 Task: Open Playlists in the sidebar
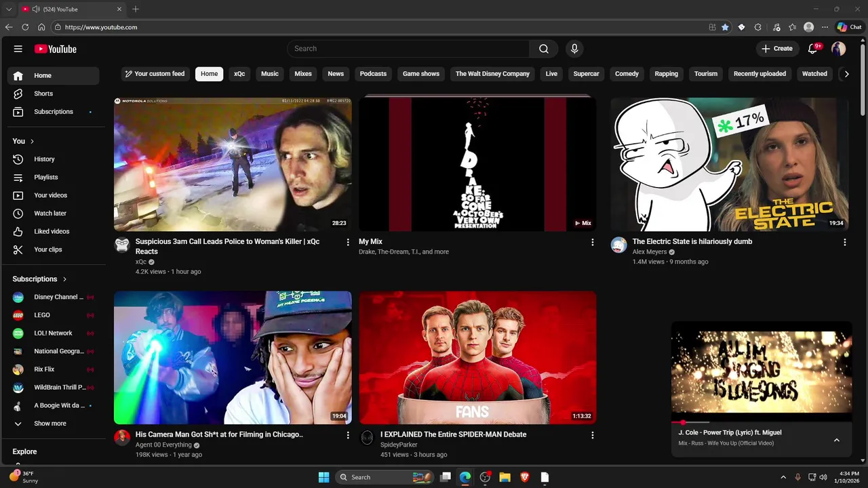(x=54, y=177)
